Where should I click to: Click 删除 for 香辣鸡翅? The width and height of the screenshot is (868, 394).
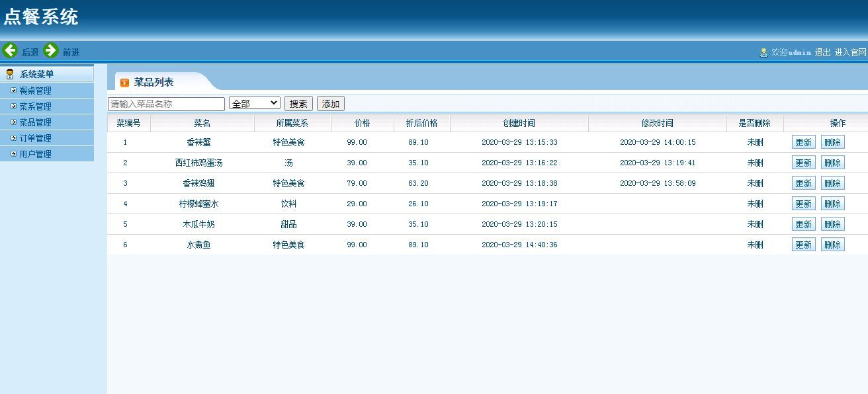pos(833,183)
